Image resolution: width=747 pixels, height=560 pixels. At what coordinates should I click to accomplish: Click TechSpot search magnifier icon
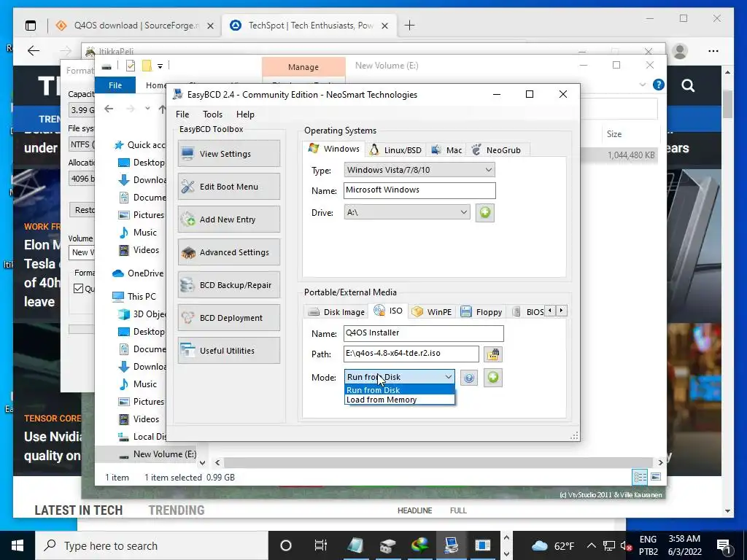coord(688,85)
